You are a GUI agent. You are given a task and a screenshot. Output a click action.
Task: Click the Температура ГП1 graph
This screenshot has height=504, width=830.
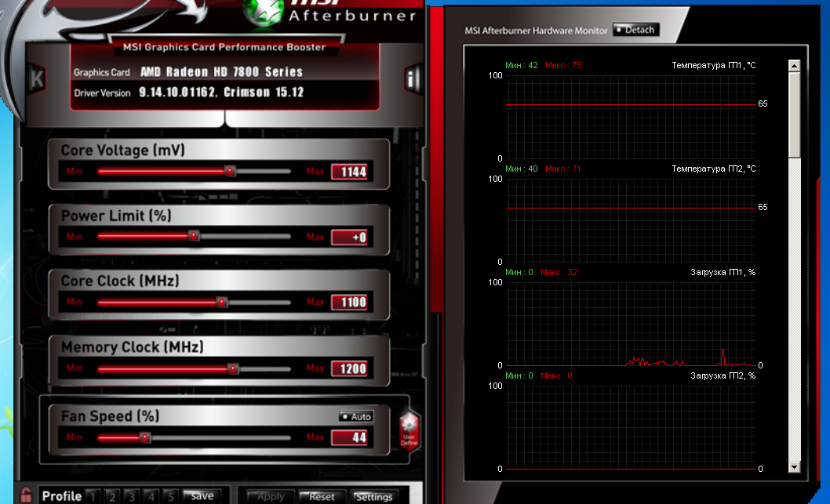click(x=631, y=117)
